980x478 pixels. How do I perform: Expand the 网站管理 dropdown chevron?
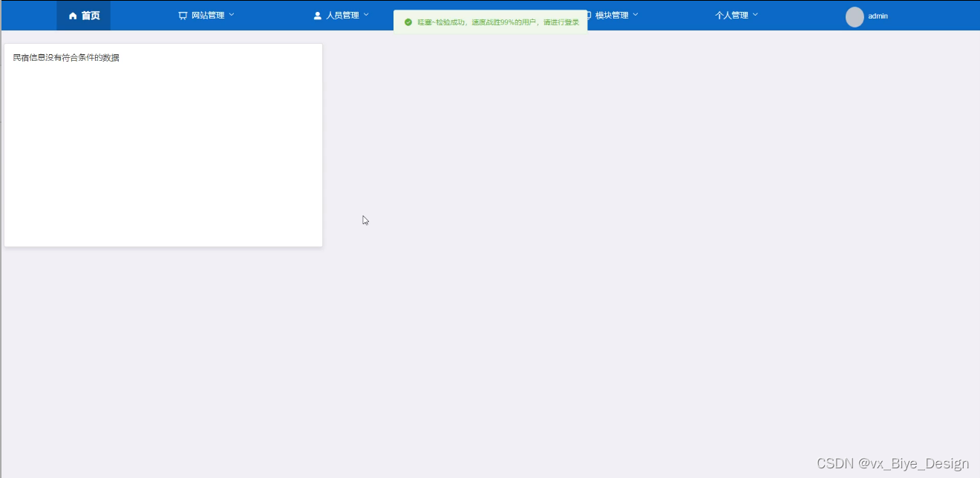click(232, 15)
